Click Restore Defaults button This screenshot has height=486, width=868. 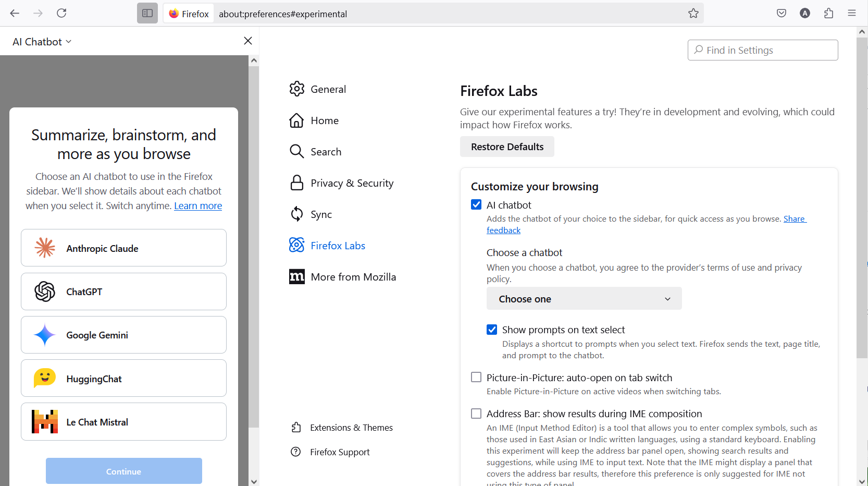tap(507, 147)
